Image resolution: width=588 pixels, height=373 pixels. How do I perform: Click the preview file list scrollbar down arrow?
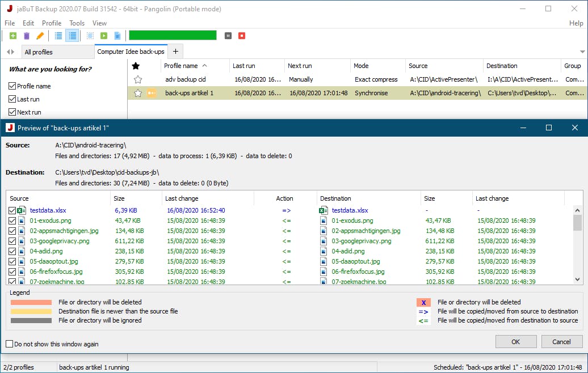(578, 279)
